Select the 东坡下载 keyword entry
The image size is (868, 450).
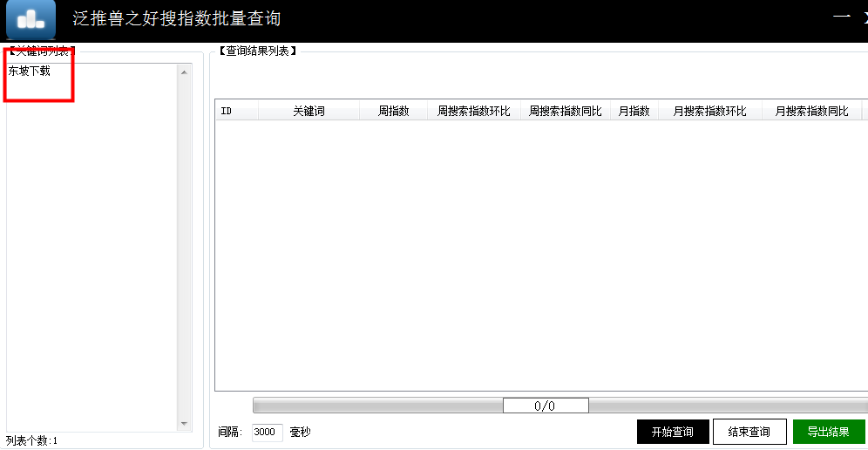point(30,71)
